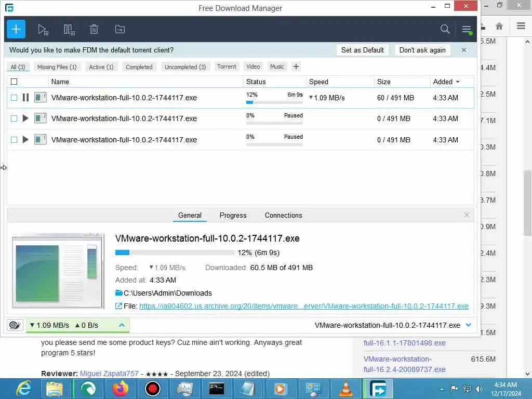Viewport: 532px width, 399px height.
Task: Switch to the Connections details tab
Action: 283,215
